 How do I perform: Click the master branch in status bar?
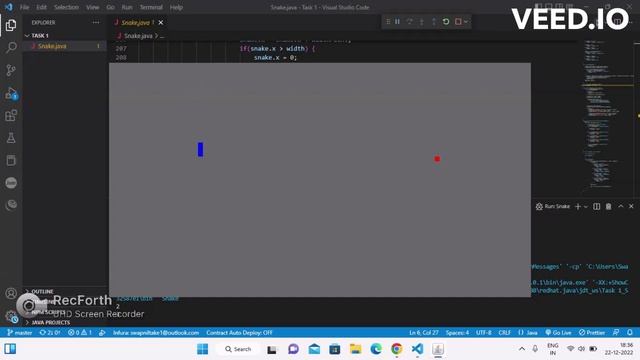point(20,333)
